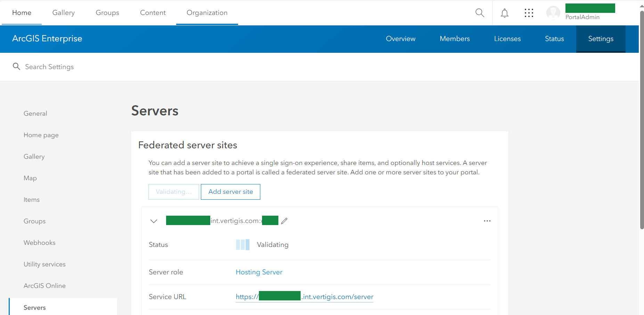Click the 'Server role' label
The image size is (644, 315).
point(166,272)
